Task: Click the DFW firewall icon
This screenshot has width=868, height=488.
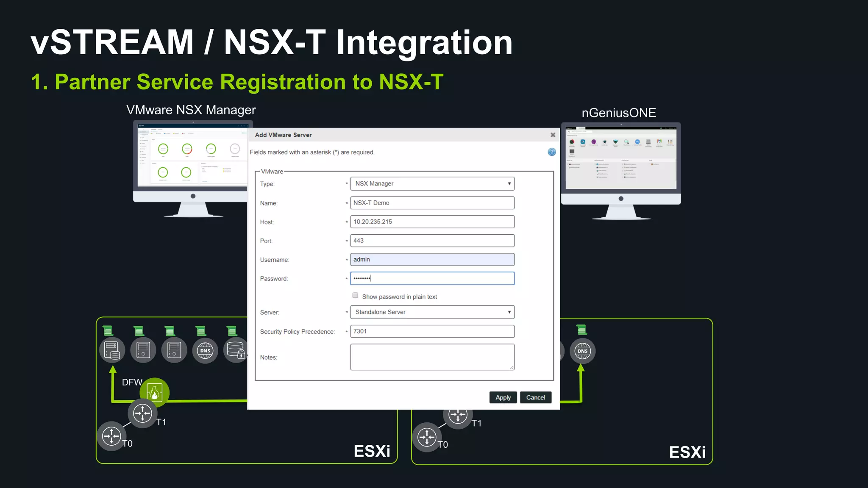Action: (x=155, y=392)
